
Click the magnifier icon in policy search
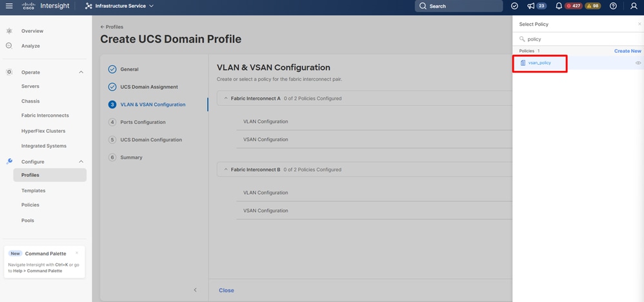522,39
